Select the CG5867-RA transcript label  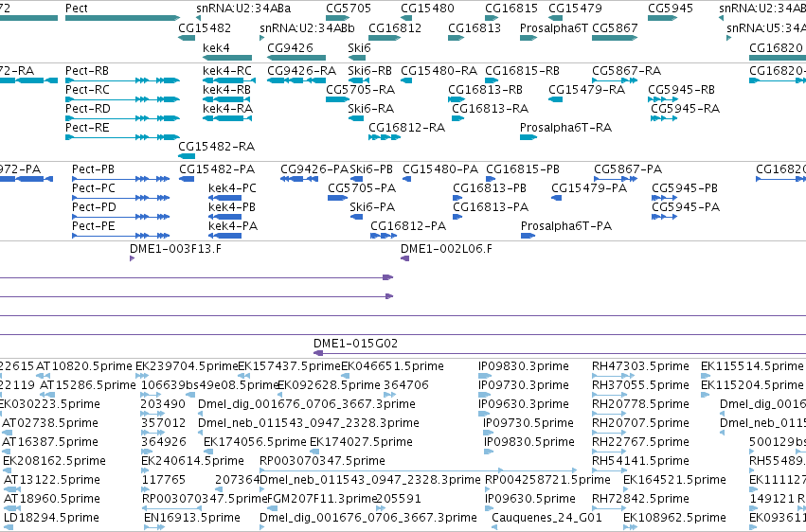tap(627, 71)
